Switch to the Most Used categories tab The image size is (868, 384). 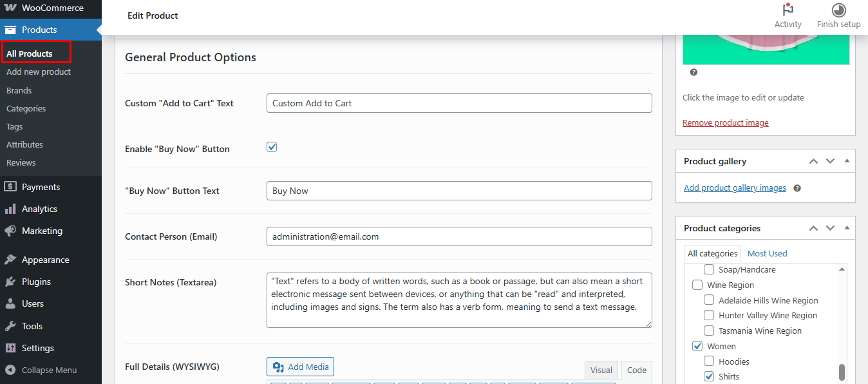click(767, 253)
